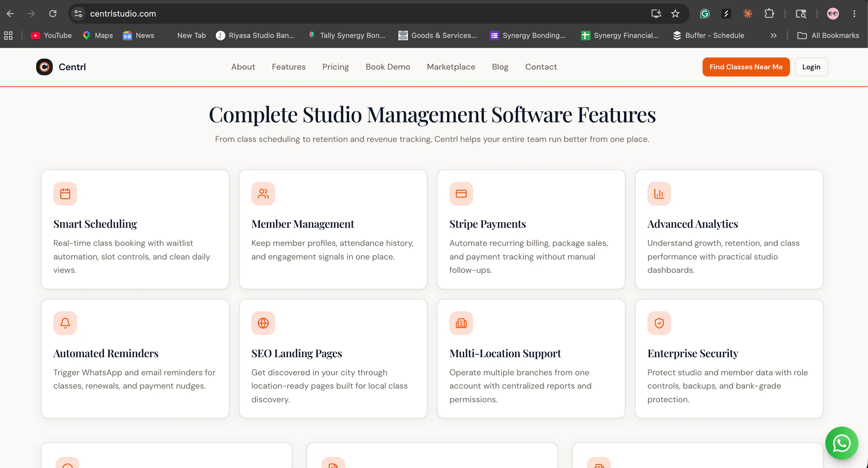Open the Blog nav item

point(500,67)
